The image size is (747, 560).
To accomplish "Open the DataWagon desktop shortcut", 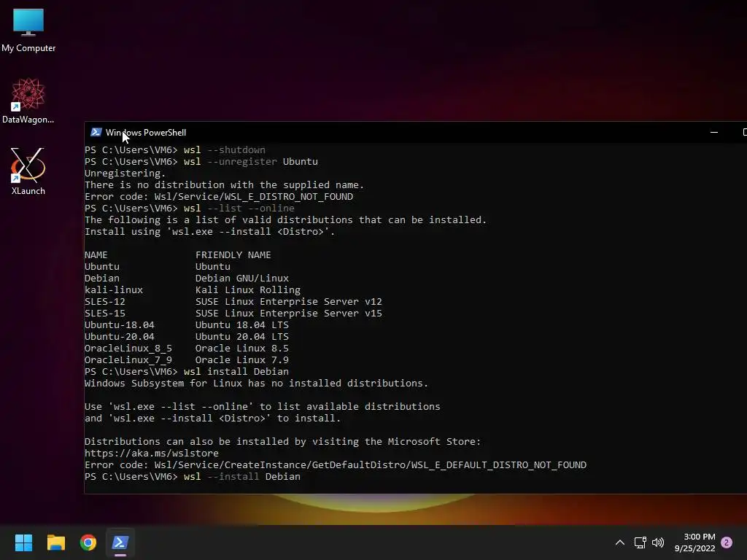I will pyautogui.click(x=28, y=101).
